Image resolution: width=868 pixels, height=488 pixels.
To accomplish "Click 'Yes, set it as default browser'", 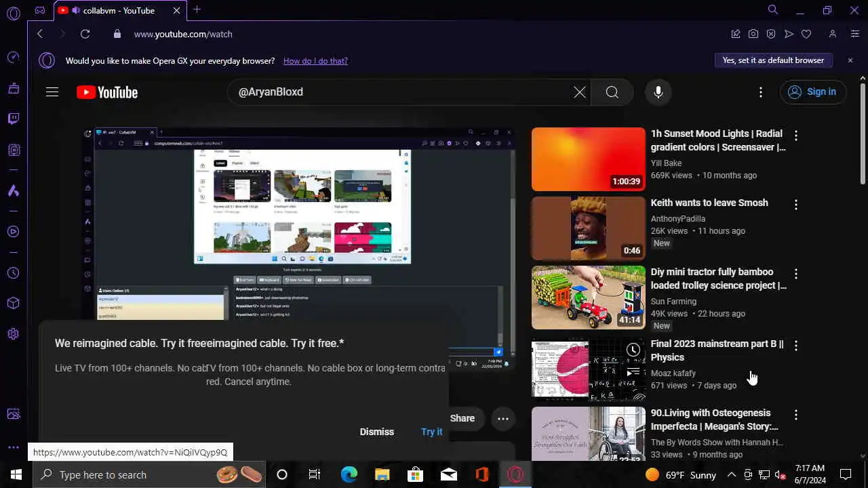I will pos(773,60).
